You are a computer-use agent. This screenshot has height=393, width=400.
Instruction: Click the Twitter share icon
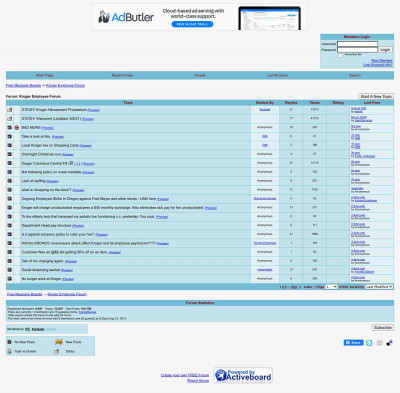tap(369, 343)
